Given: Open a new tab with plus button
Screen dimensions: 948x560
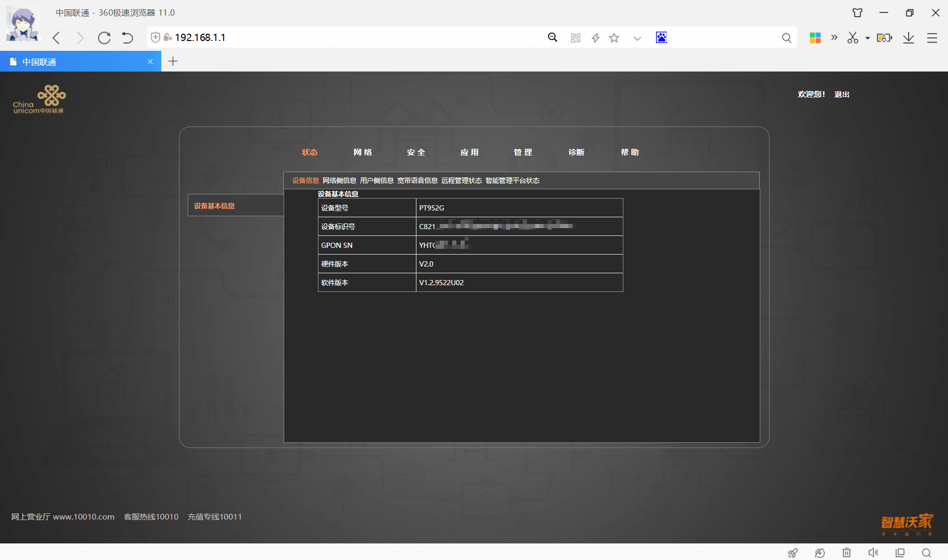Looking at the screenshot, I should click(173, 61).
